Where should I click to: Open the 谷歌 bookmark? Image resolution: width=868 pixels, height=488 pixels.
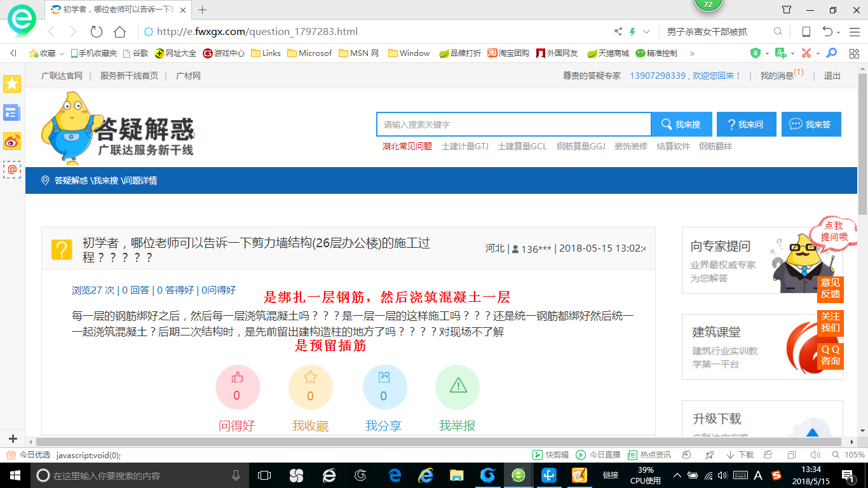(x=135, y=53)
